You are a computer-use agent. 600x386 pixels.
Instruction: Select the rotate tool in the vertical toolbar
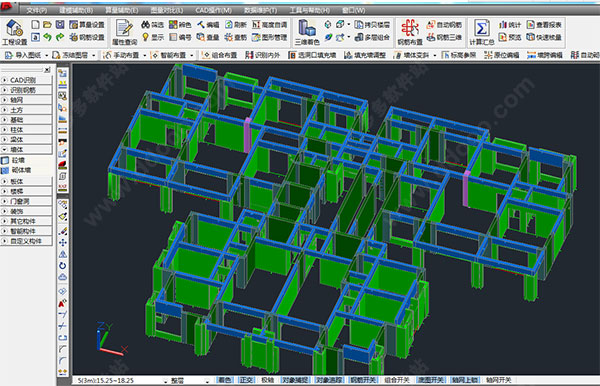click(x=63, y=265)
